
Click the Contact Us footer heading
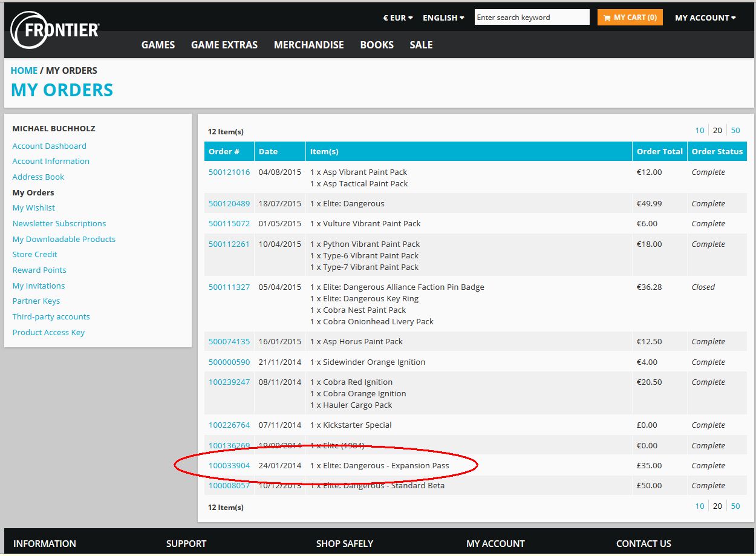coord(644,543)
